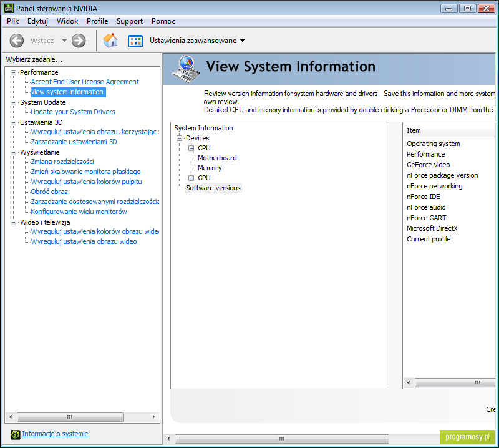This screenshot has height=448, width=499.
Task: Open the Edytuj menu
Action: point(37,21)
